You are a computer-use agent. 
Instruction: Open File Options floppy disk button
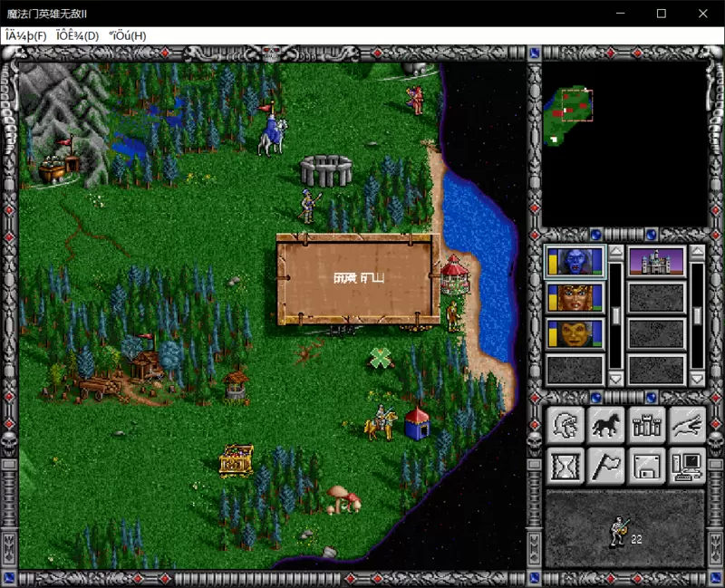646,466
